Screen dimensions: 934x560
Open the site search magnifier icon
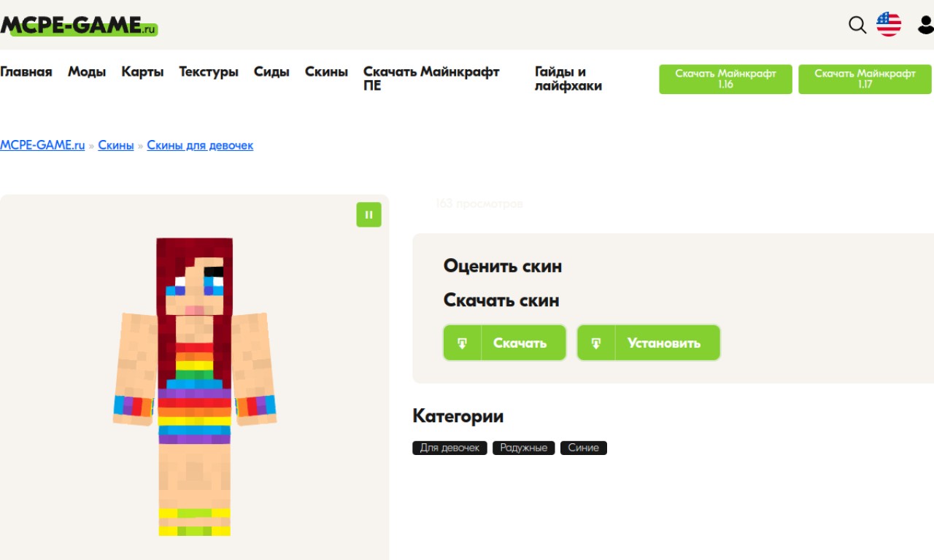[857, 25]
